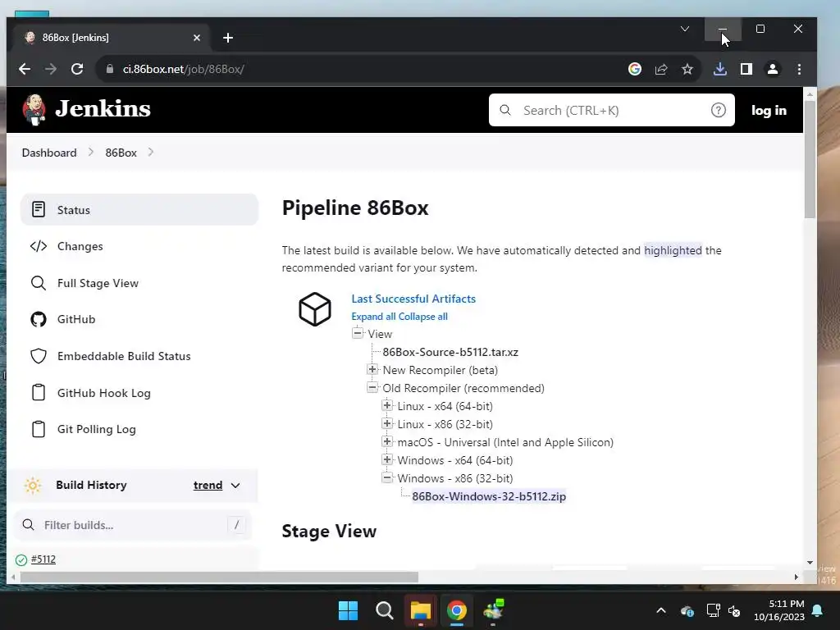The height and width of the screenshot is (630, 840).
Task: Click the address bar URL
Action: (x=184, y=69)
